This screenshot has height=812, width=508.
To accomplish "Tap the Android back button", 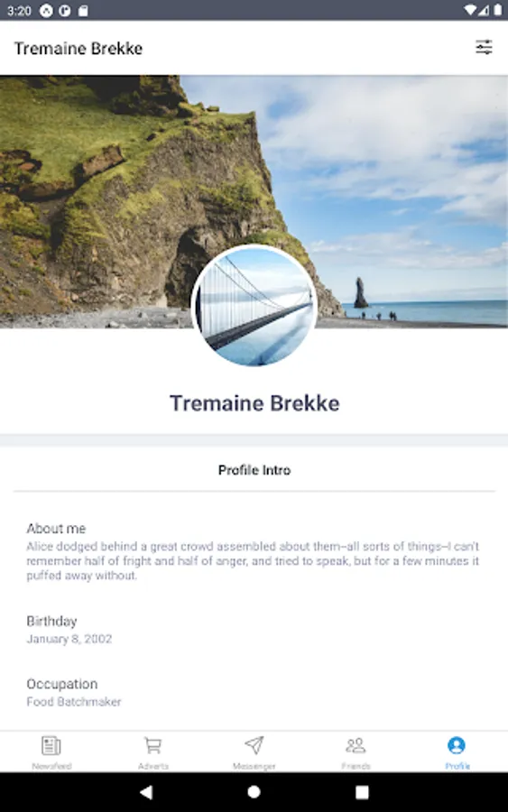I will pyautogui.click(x=146, y=792).
